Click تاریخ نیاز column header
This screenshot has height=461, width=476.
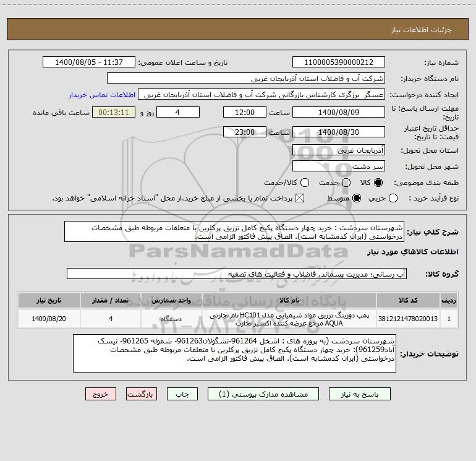pos(49,301)
